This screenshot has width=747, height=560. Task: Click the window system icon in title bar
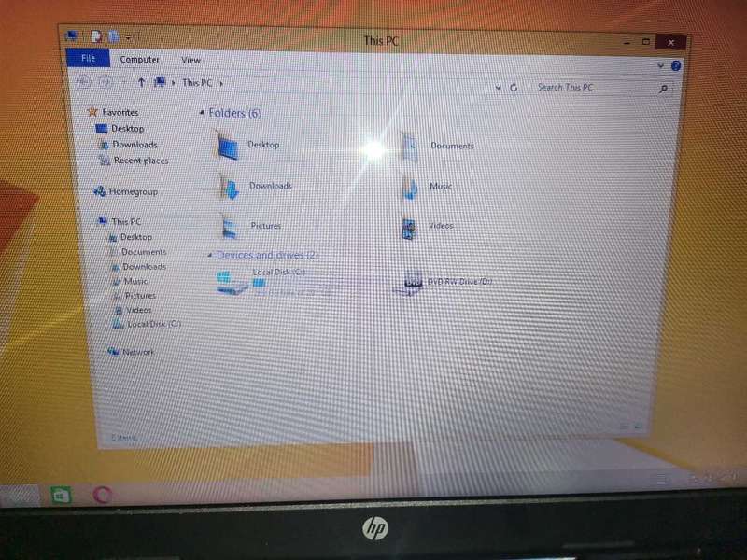pos(72,35)
